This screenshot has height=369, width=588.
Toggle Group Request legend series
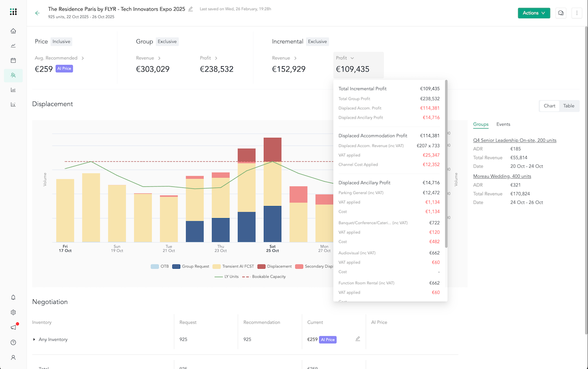[190, 266]
